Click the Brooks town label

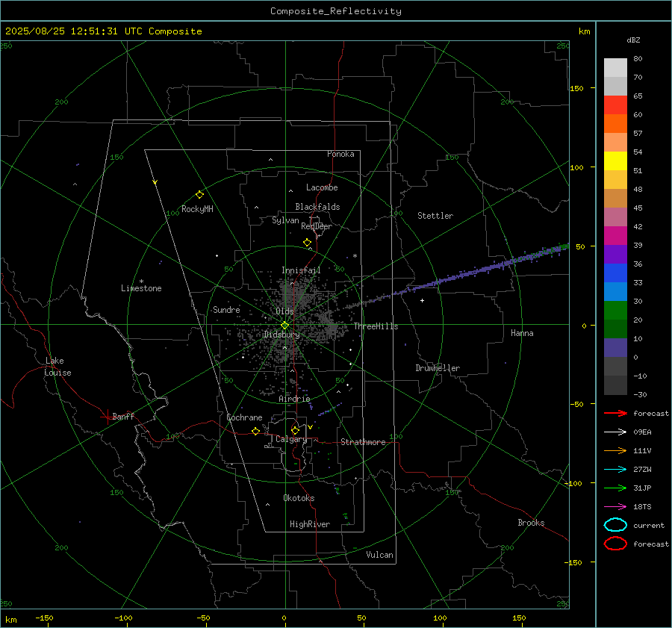coord(531,523)
